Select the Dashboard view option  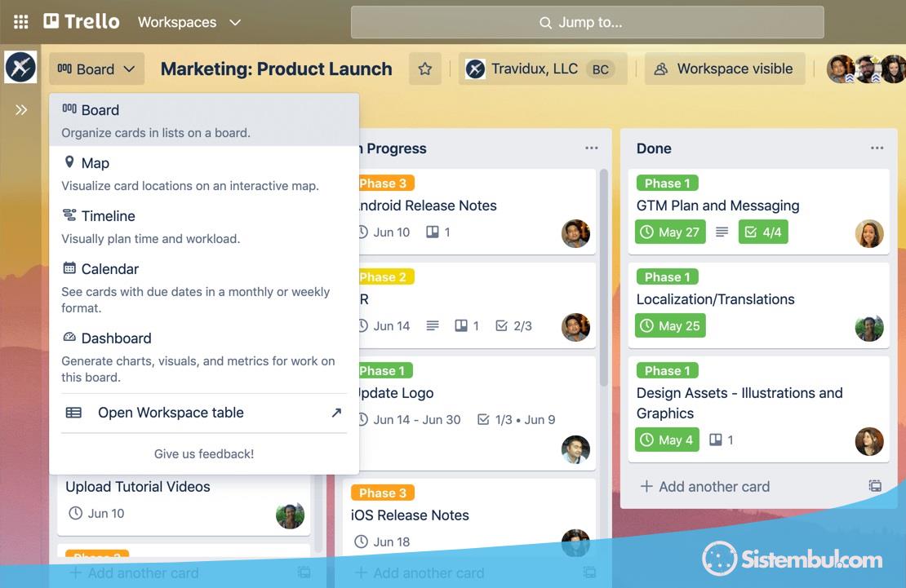click(204, 357)
